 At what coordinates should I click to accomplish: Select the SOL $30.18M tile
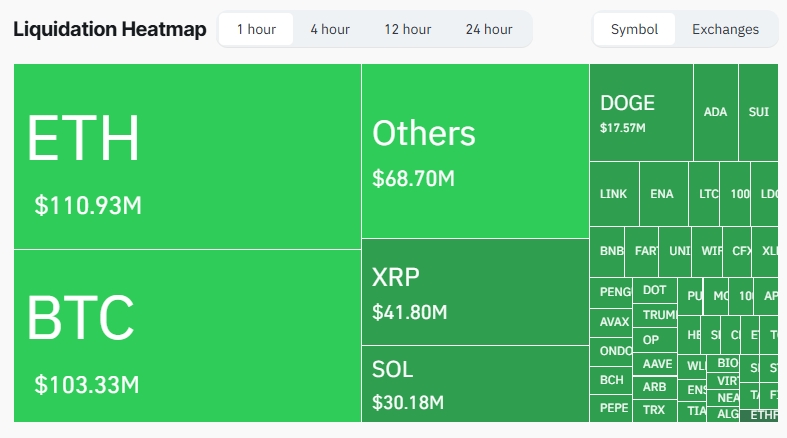[x=475, y=384]
